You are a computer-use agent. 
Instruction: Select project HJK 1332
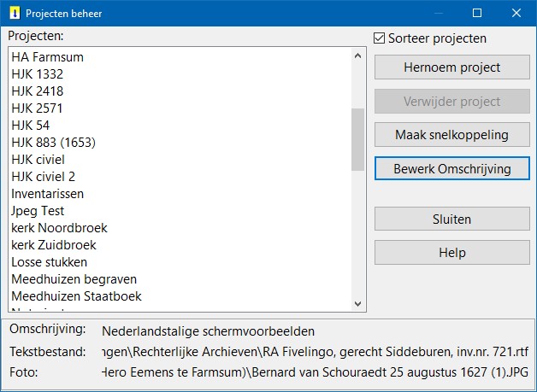38,74
